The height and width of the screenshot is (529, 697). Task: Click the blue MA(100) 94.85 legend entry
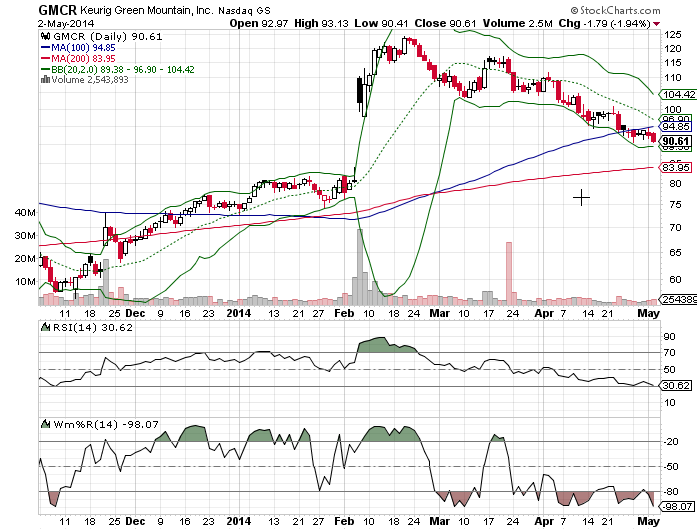point(78,48)
